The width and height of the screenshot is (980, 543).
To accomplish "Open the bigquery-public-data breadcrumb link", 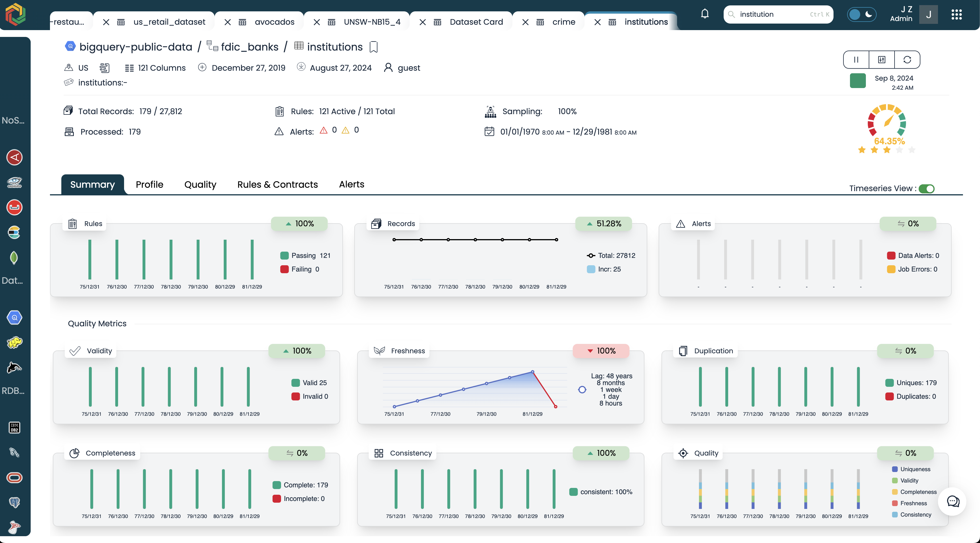I will click(x=135, y=47).
